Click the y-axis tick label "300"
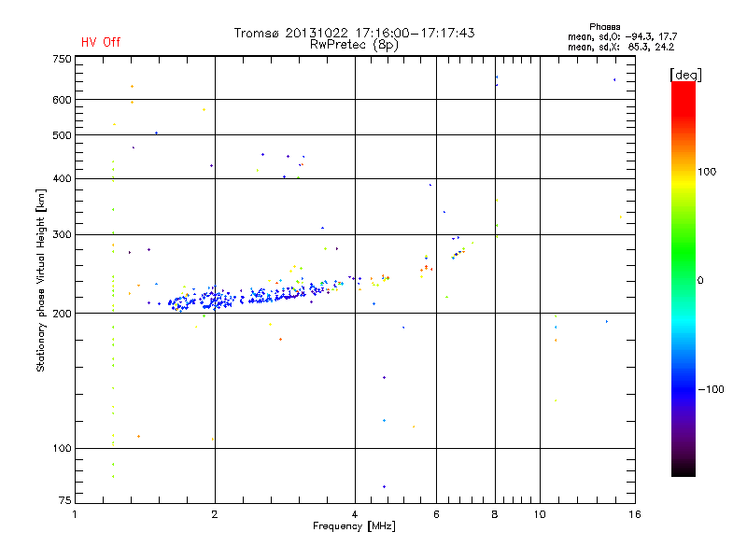 pyautogui.click(x=62, y=235)
